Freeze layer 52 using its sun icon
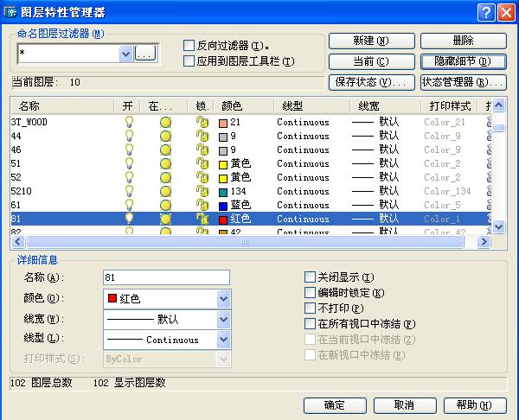Viewport: 519px width, 420px height. [x=165, y=177]
